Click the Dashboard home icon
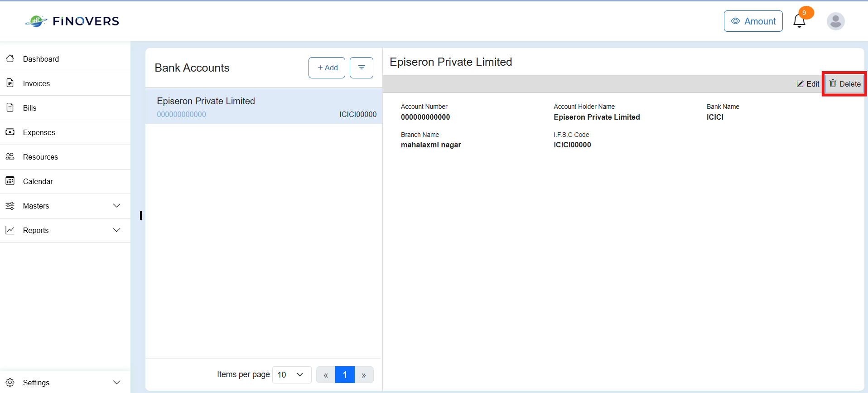Viewport: 868px width, 393px height. 10,58
